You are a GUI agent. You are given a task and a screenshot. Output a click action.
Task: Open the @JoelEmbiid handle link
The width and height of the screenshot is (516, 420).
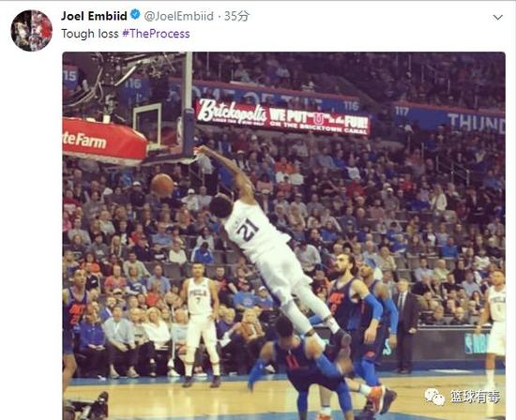pyautogui.click(x=178, y=16)
